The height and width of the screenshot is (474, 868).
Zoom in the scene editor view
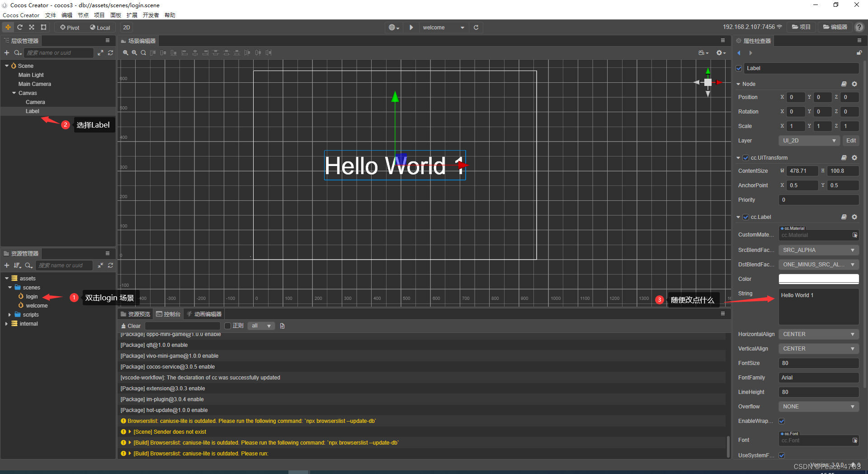tap(126, 53)
